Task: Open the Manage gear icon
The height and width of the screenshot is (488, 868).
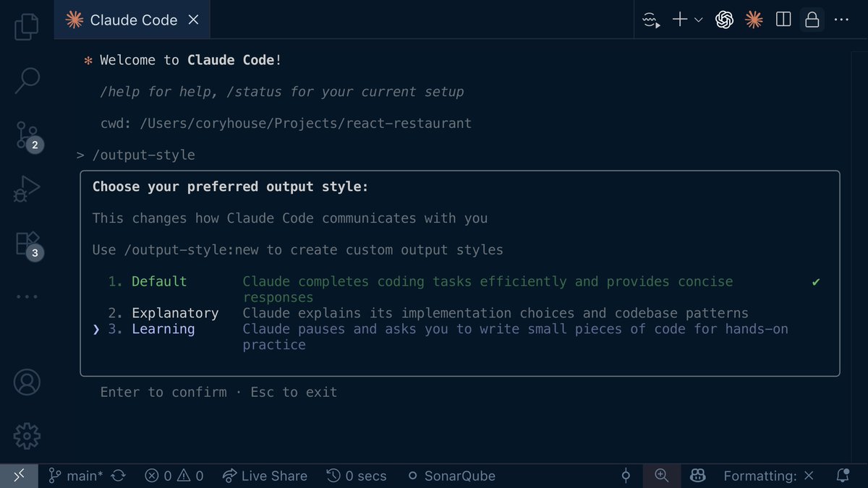Action: [x=27, y=435]
